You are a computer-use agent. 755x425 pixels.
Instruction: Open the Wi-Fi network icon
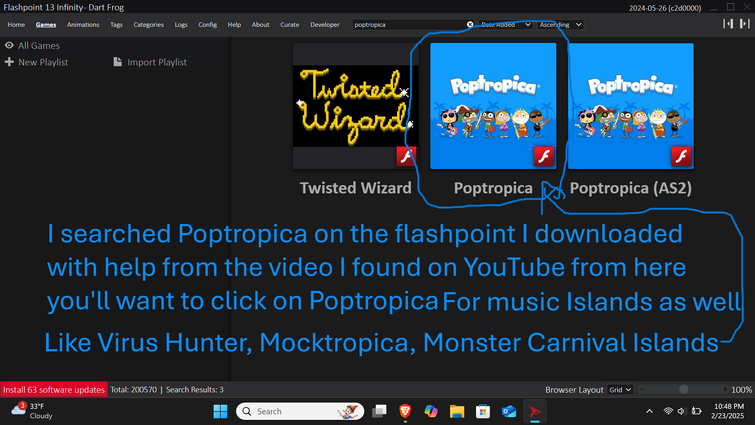coord(668,411)
